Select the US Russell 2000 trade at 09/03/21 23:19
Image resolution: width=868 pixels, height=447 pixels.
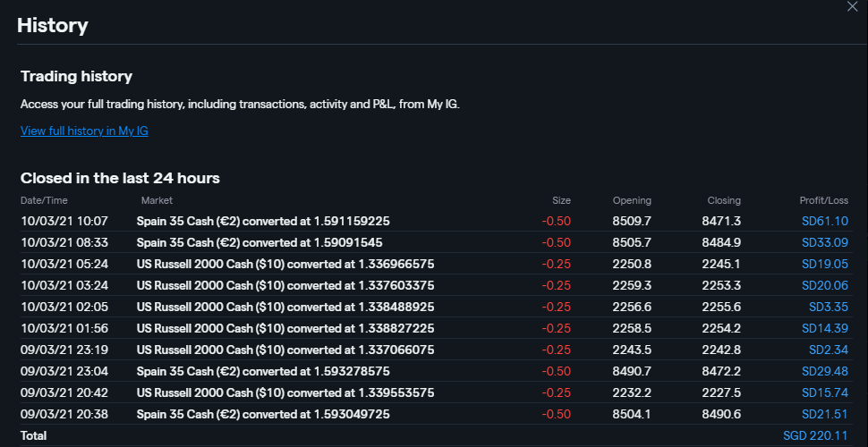point(285,350)
